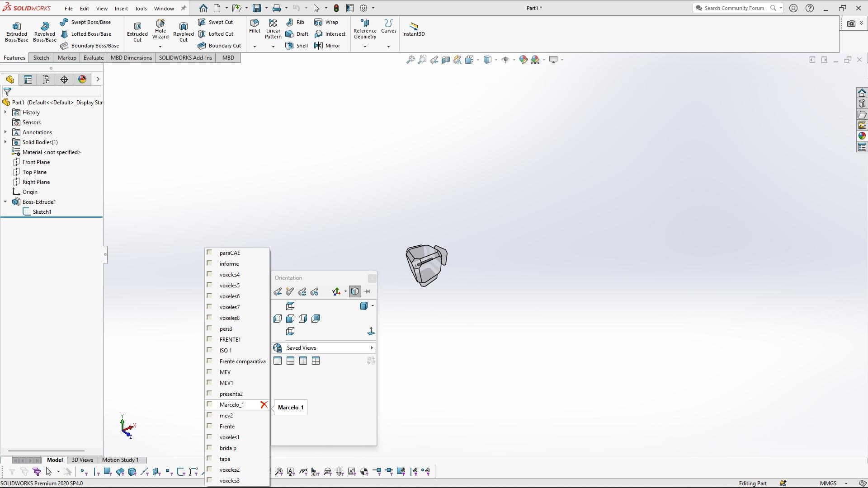Tick the pers3 view checkbox
This screenshot has height=488, width=868.
(x=210, y=328)
